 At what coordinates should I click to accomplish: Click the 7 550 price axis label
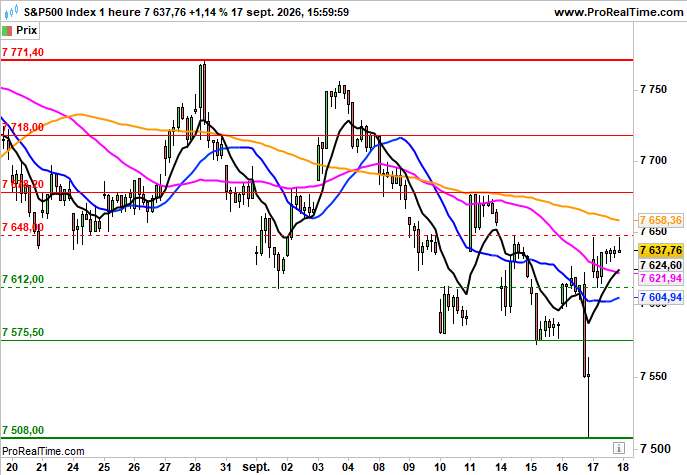coord(653,376)
